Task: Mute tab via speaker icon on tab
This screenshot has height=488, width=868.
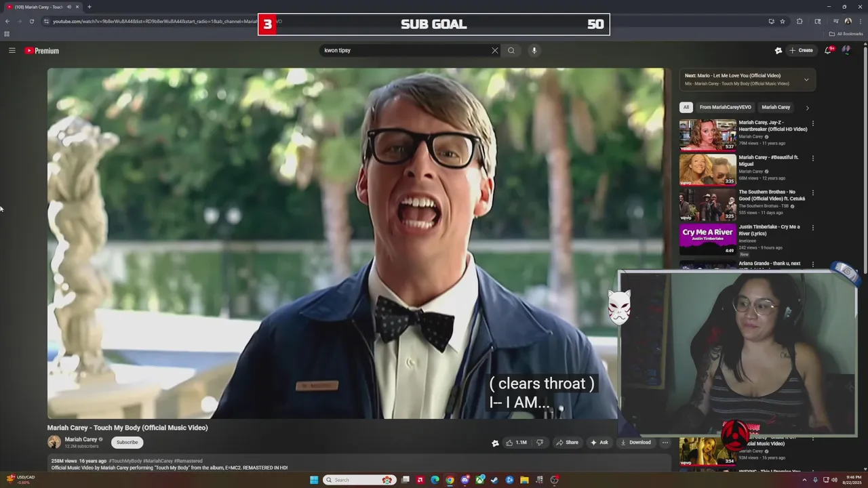Action: (x=68, y=7)
